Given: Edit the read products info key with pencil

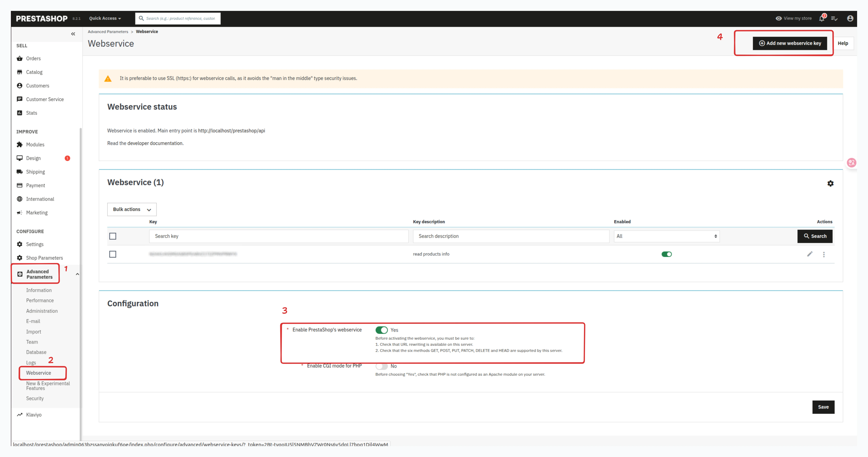Looking at the screenshot, I should [x=810, y=254].
